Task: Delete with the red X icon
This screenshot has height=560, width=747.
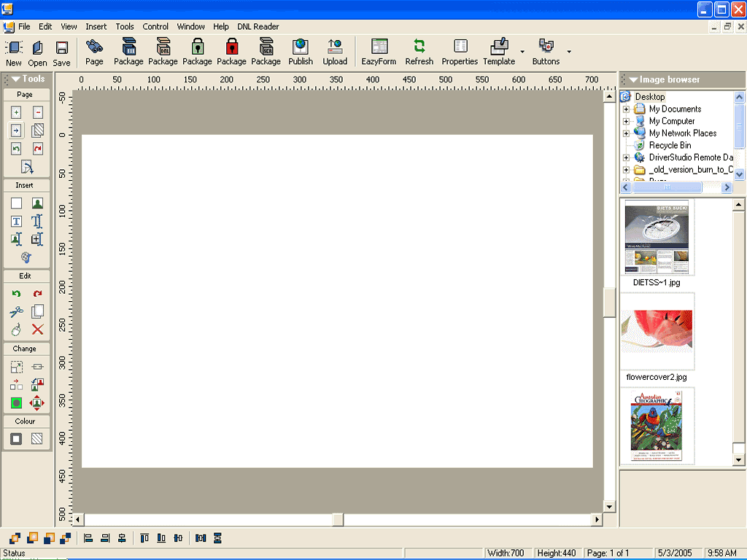Action: [x=37, y=330]
